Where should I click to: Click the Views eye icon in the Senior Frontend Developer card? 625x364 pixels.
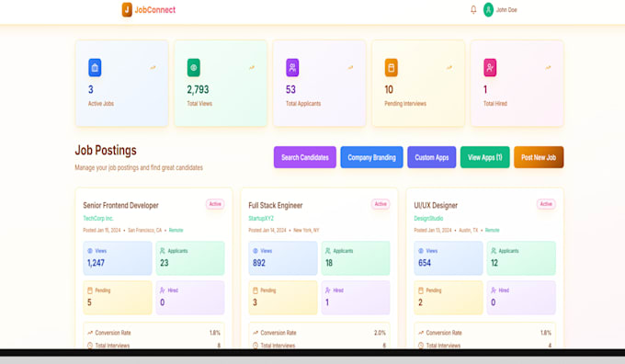click(x=90, y=251)
